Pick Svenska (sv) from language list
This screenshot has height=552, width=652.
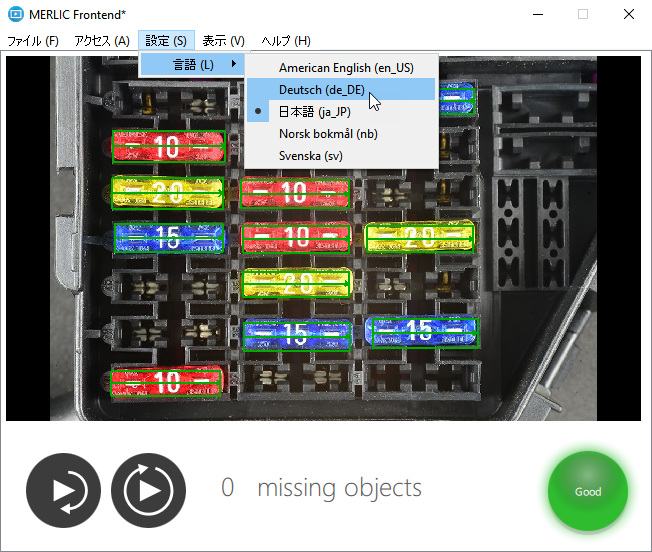(x=311, y=156)
